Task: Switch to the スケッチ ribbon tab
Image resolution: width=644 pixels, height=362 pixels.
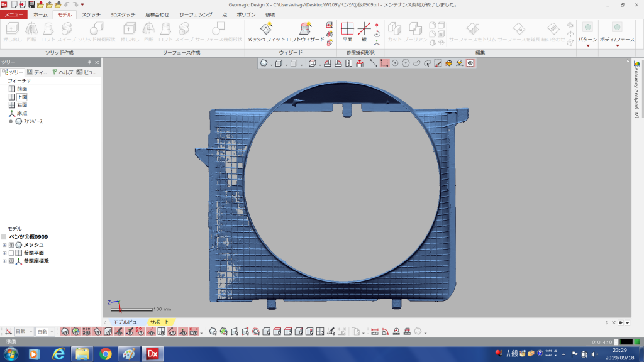Action: (x=91, y=14)
